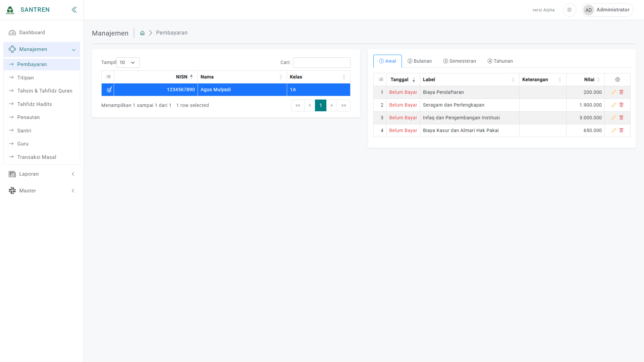Open Tahsin & Tahfidz Quran page
Screen dimensions: 644x362
pos(42,91)
